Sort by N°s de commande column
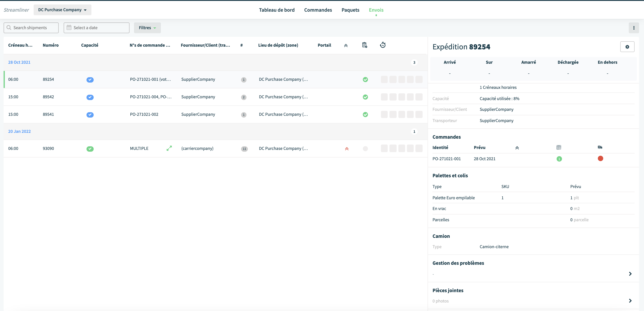 click(150, 45)
